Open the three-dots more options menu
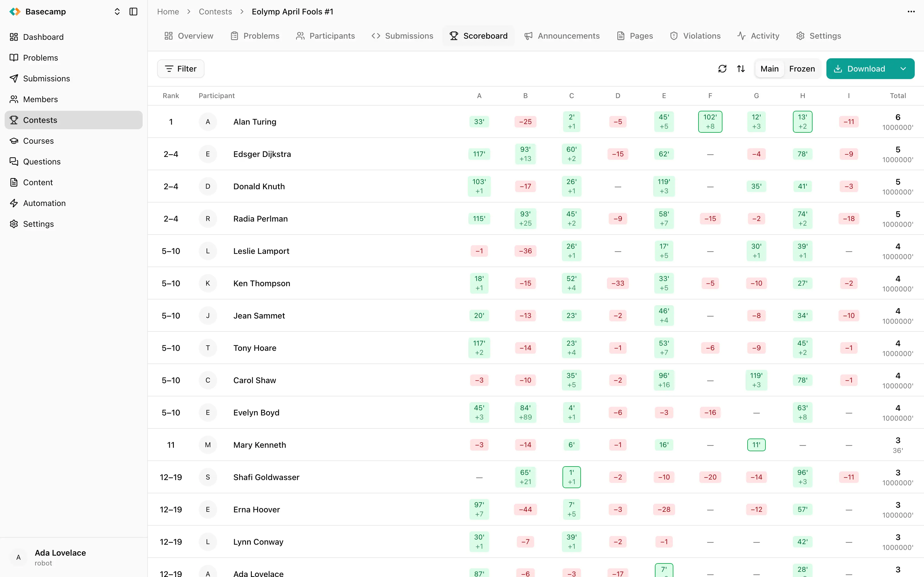This screenshot has height=577, width=924. (911, 12)
